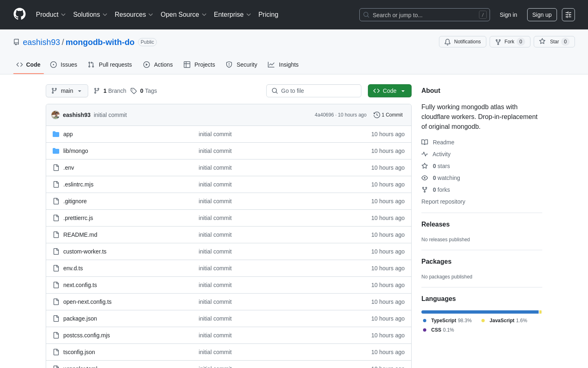Click the pulse icon beside Activity
Screen dimensions: 588x368
tap(425, 154)
